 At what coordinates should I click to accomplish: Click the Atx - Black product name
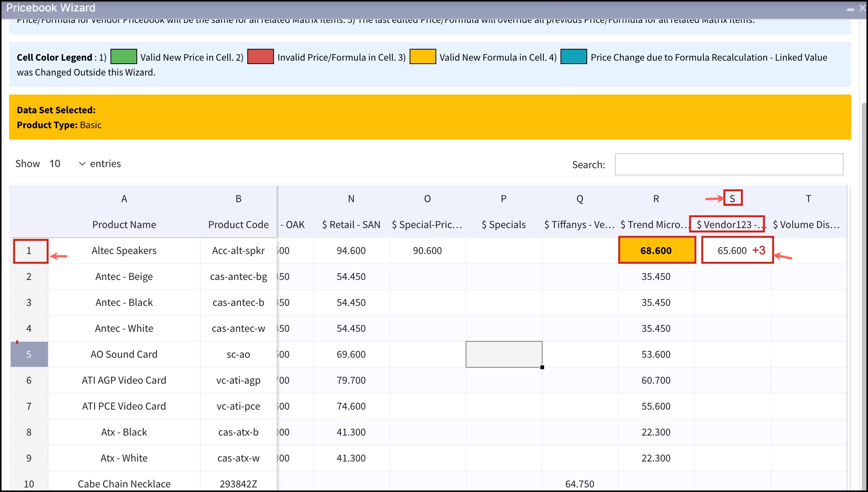click(x=124, y=433)
